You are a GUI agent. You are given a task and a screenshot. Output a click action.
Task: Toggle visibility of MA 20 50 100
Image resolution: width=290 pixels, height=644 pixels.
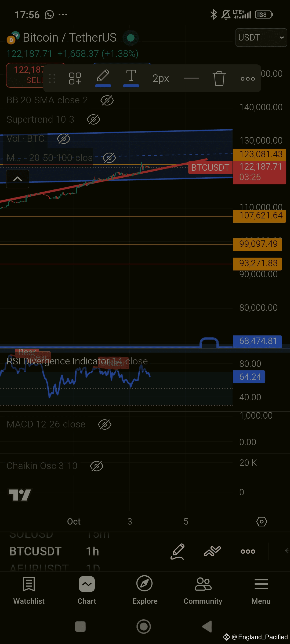pyautogui.click(x=109, y=158)
